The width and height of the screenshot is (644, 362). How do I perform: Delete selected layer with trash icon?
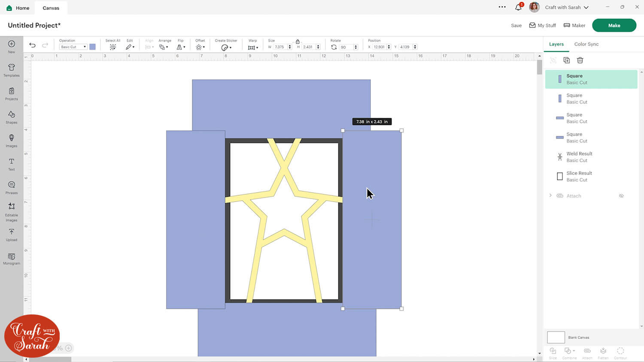580,60
